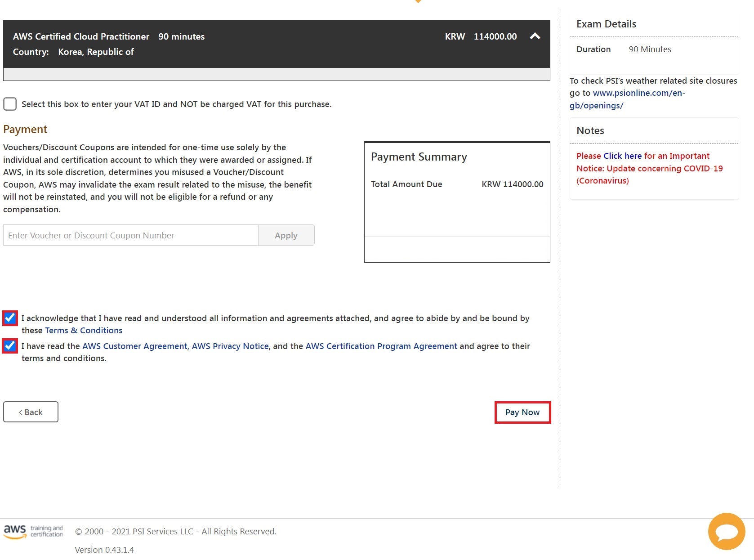The image size is (754, 560).
Task: Check the VAT ID exemption box
Action: point(10,104)
